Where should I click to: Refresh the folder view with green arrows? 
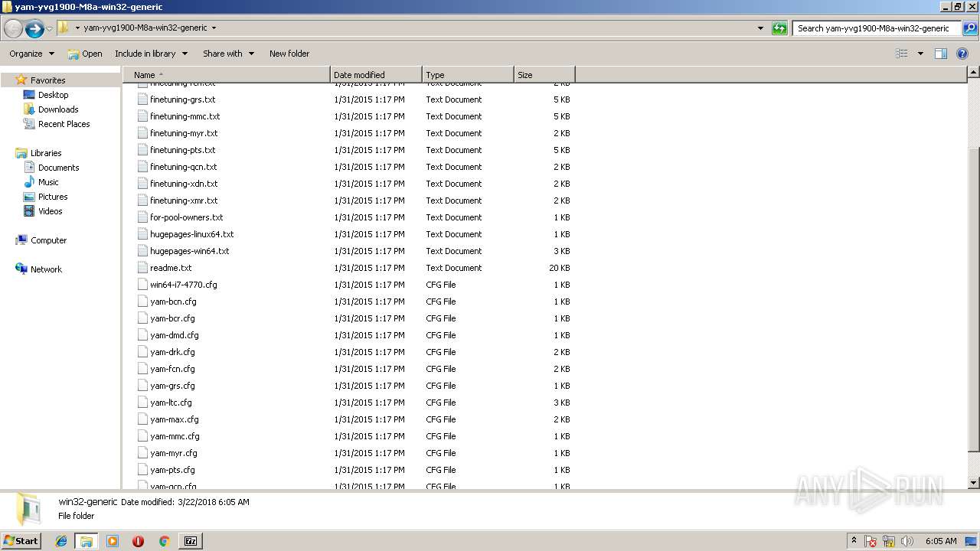779,28
